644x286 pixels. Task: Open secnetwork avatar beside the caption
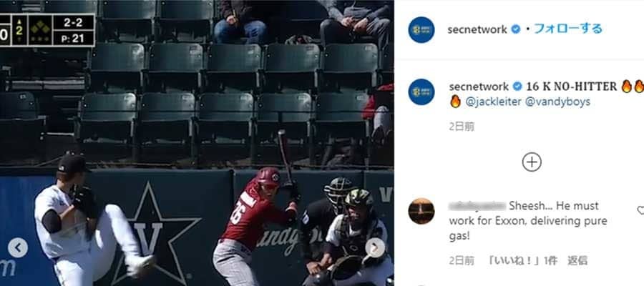tap(421, 92)
